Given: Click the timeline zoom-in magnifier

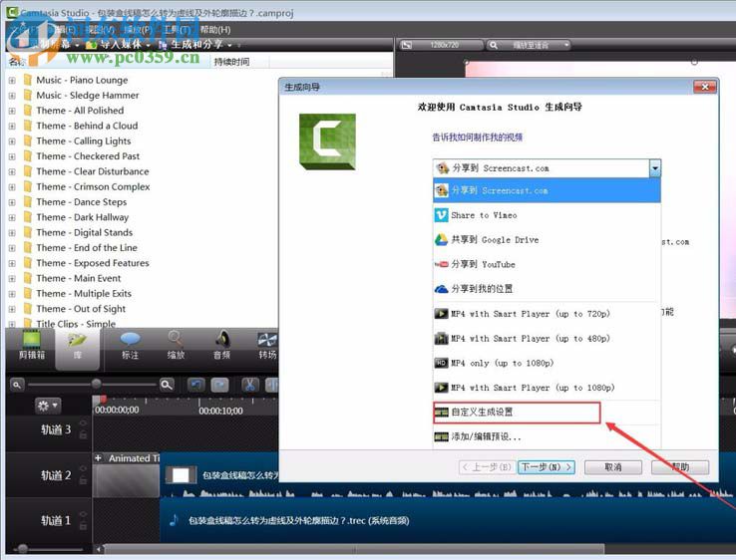Looking at the screenshot, I should (167, 385).
